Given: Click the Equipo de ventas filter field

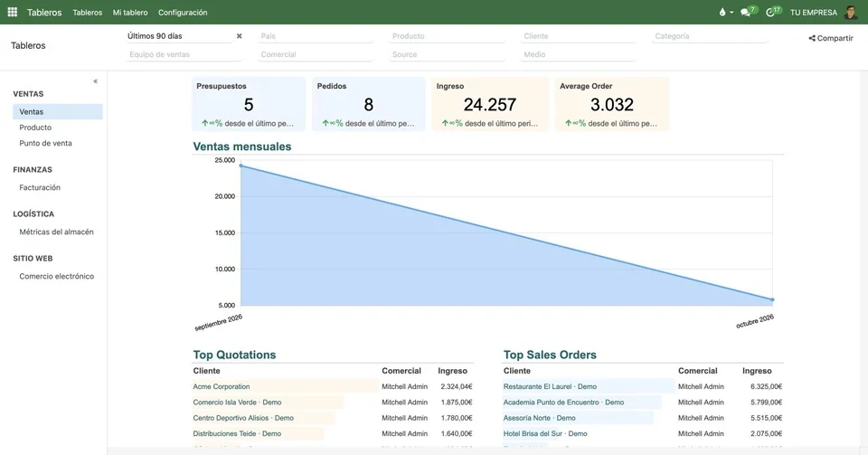Looking at the screenshot, I should (x=184, y=54).
